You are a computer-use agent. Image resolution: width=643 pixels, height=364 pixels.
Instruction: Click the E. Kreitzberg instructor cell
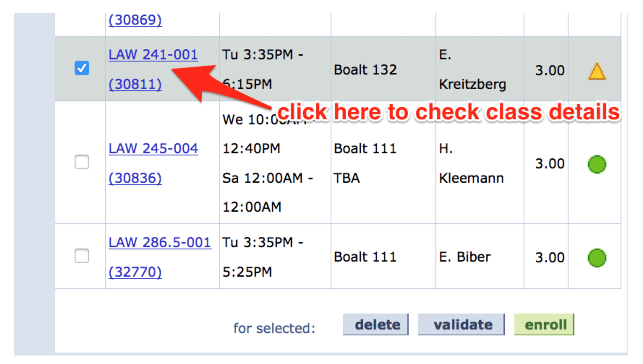472,69
